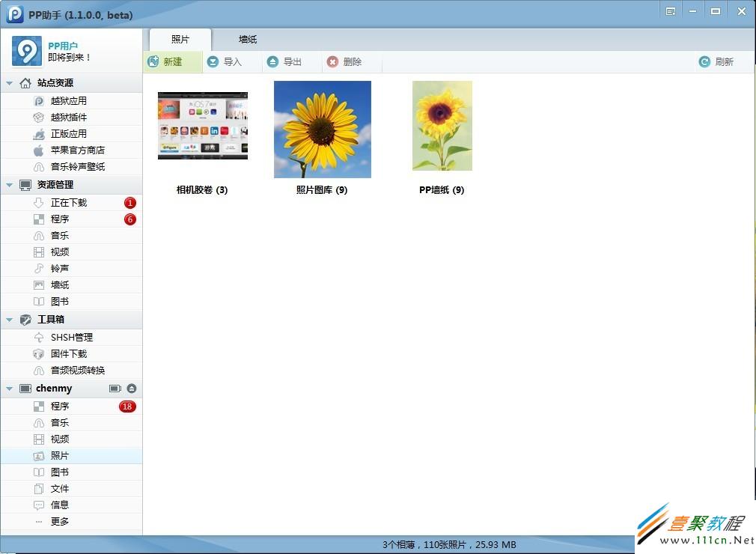Click the 导出 export icon
Screen dimensions: 756x554
tap(273, 61)
